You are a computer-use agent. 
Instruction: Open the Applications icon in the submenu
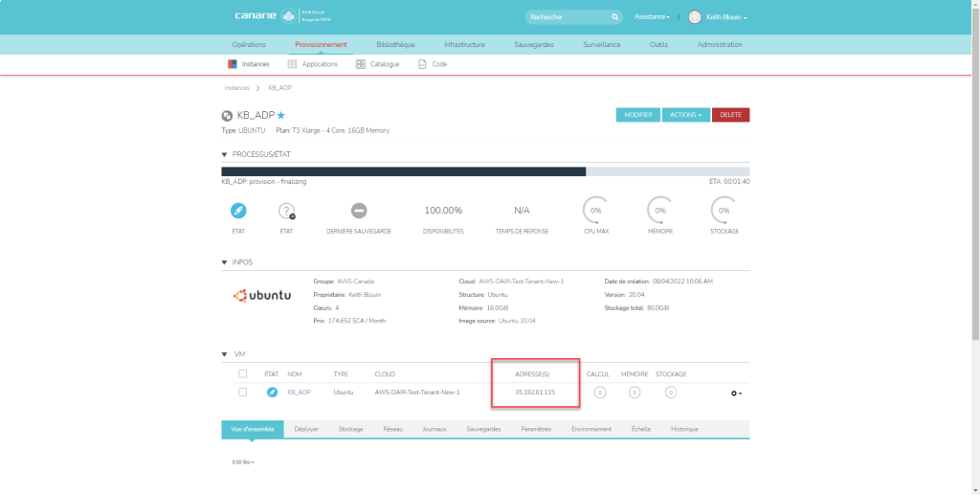coord(292,64)
